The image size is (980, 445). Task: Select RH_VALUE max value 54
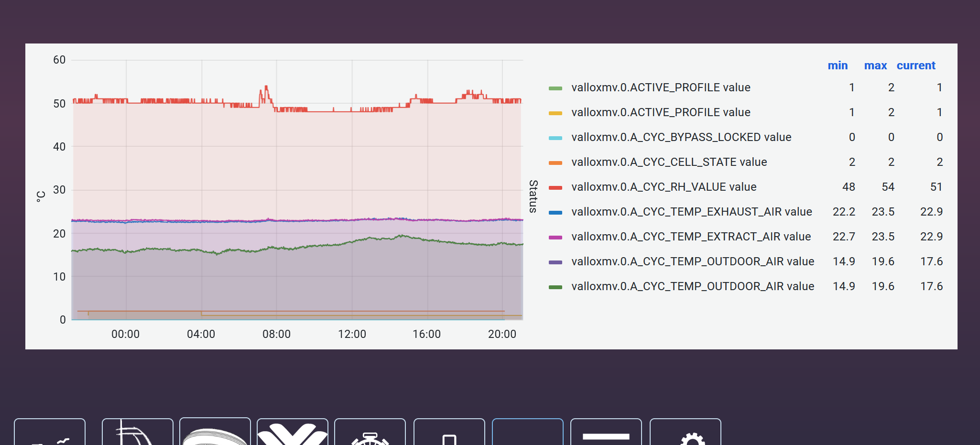tap(888, 187)
